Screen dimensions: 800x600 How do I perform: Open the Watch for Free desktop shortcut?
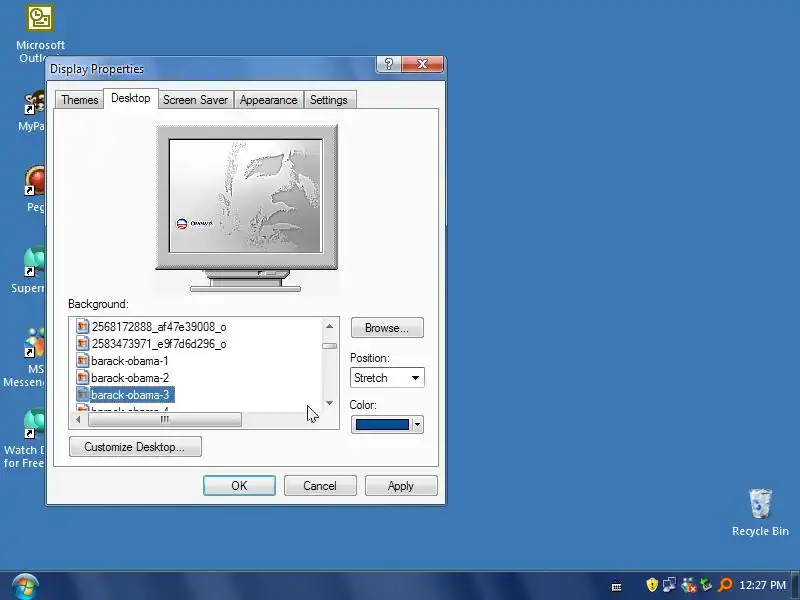point(24,439)
